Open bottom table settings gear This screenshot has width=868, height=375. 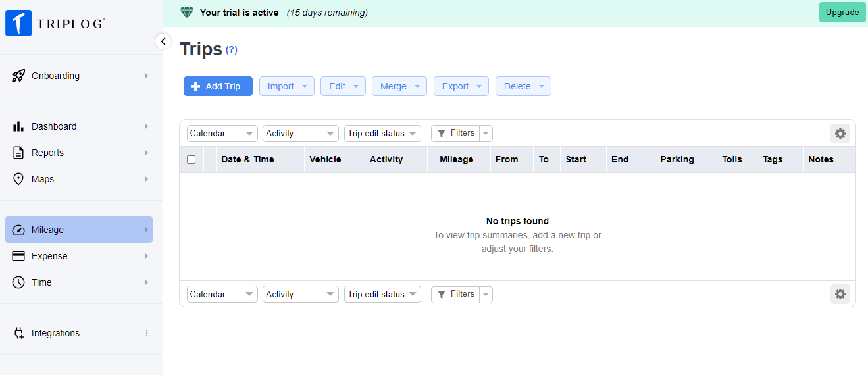coord(840,294)
